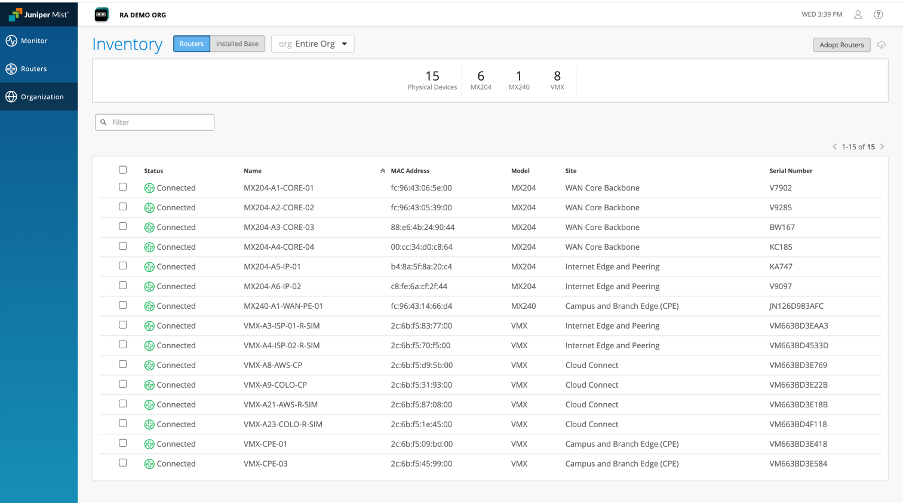Click the Juniper Mist logo

(x=38, y=15)
